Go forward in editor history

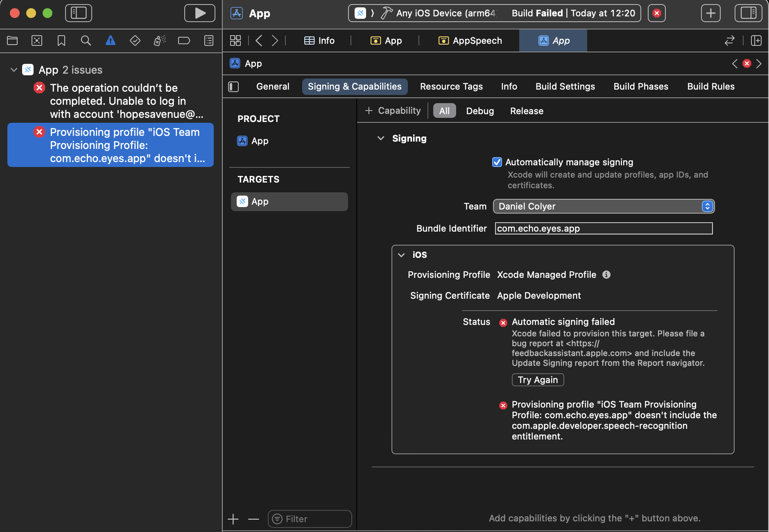[x=275, y=41]
